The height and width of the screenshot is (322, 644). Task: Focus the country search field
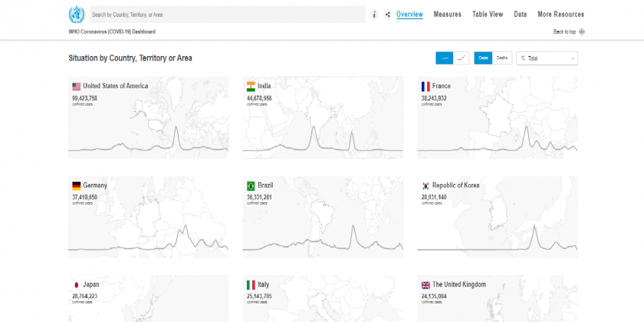click(x=226, y=15)
